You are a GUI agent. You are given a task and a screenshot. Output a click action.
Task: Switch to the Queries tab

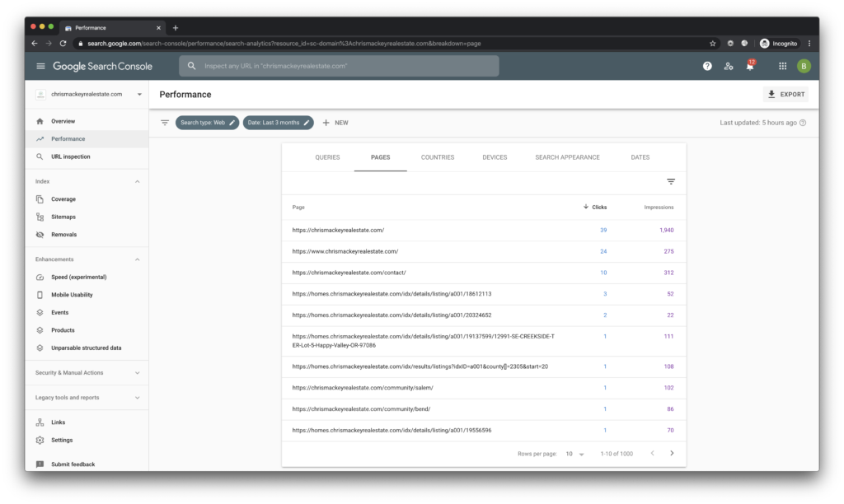327,157
